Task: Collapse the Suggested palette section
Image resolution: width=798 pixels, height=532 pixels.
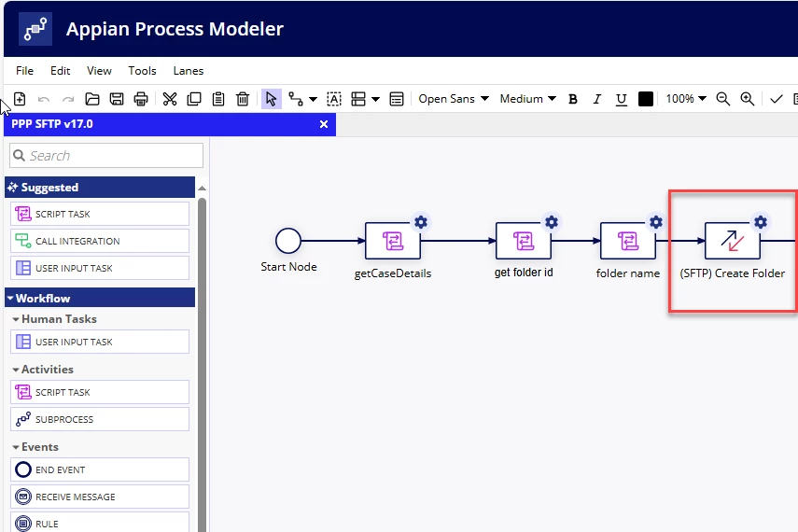Action: 100,188
